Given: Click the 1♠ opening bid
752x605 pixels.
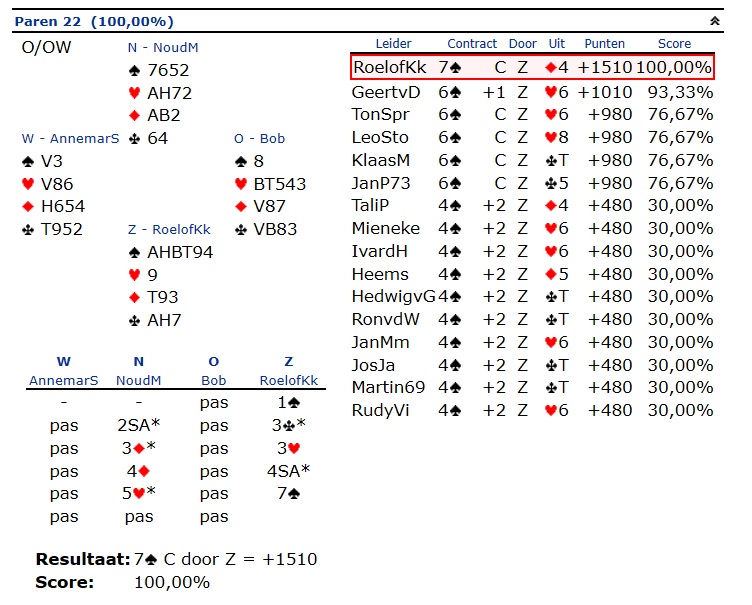Looking at the screenshot, I should (289, 403).
